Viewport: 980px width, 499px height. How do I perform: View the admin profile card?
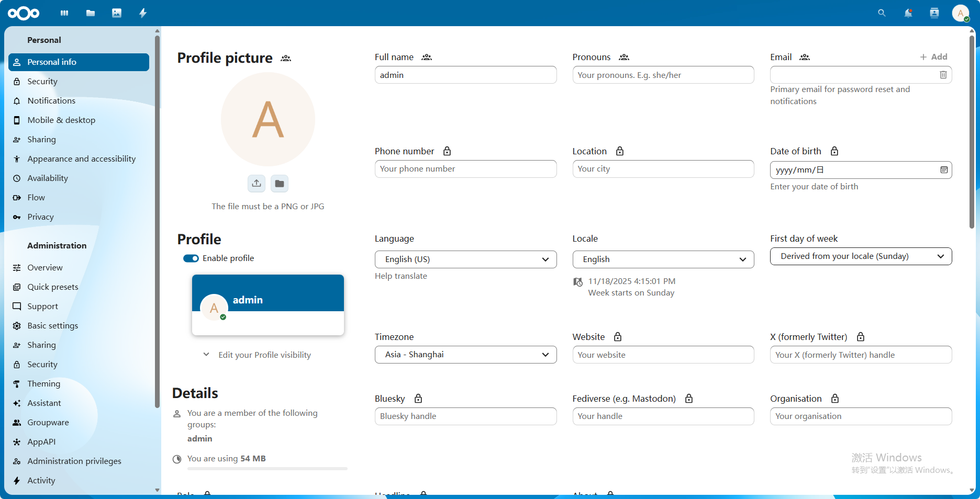coord(268,305)
